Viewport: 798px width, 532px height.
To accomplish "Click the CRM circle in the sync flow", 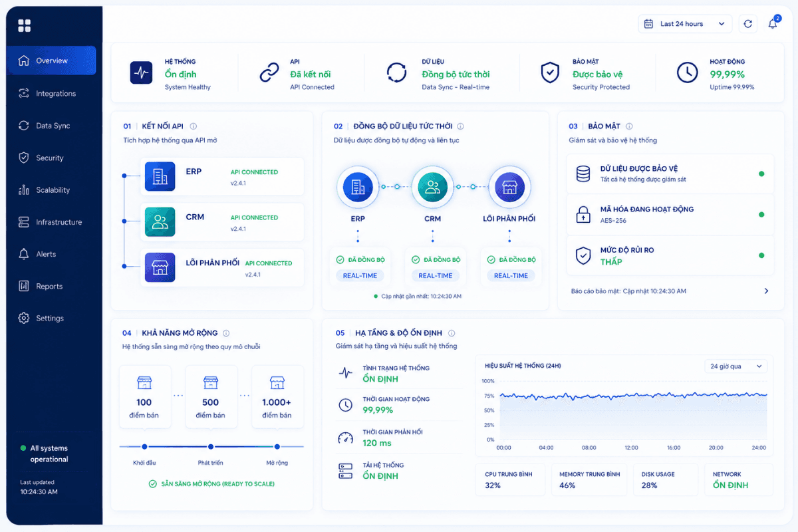I will pos(433,187).
